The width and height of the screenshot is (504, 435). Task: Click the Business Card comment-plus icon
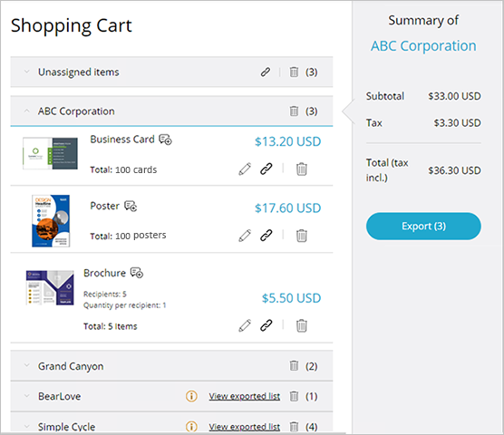(166, 140)
